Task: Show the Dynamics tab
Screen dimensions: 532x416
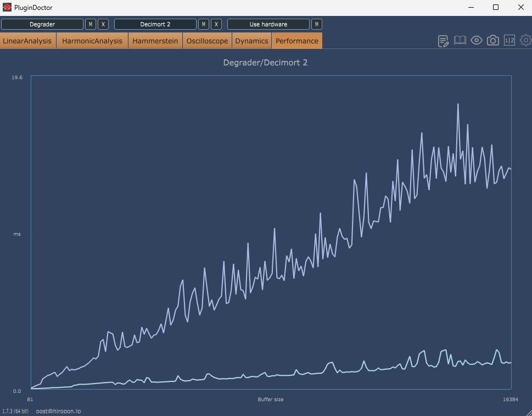Action: (251, 41)
